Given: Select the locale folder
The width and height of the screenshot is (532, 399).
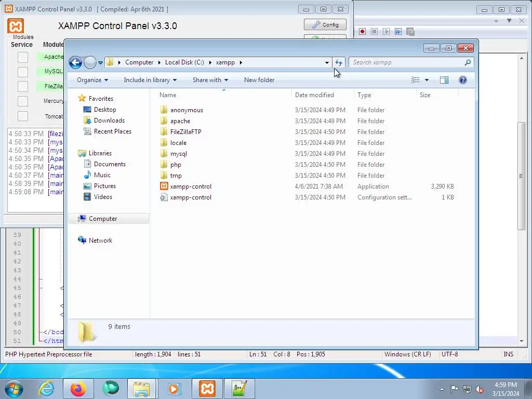Looking at the screenshot, I should click(x=179, y=143).
